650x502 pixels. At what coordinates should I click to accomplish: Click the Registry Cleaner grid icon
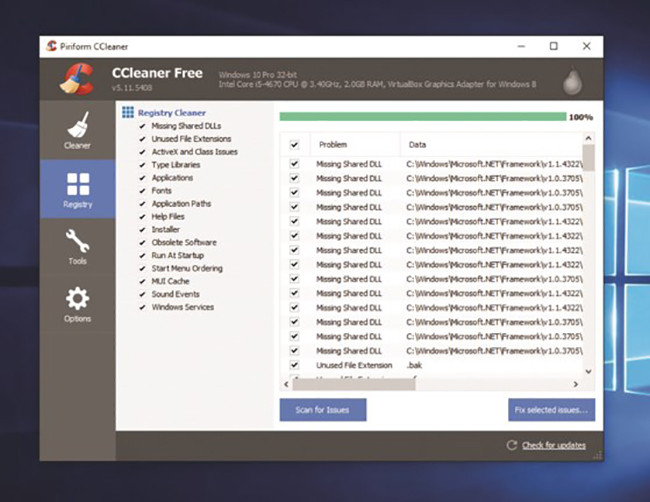[x=127, y=113]
